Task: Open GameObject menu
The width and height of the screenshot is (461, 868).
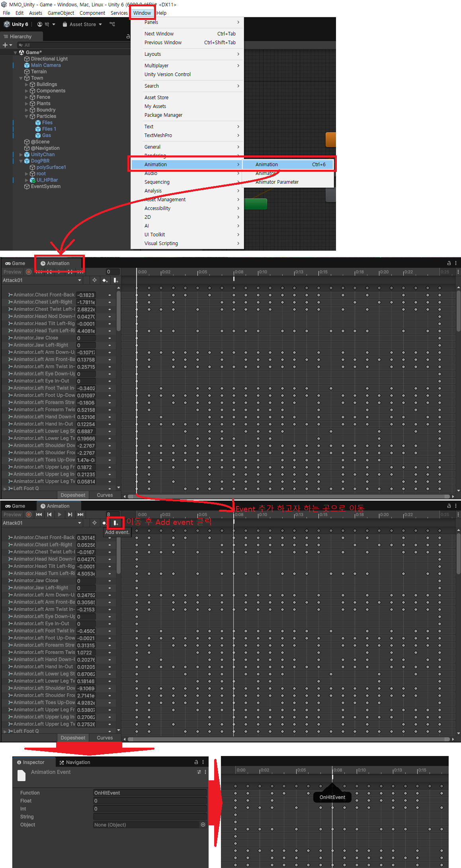Action: pyautogui.click(x=61, y=13)
